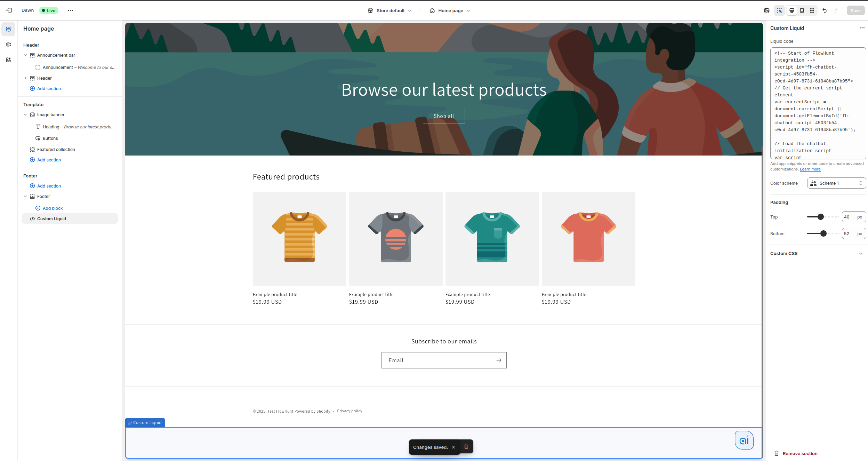Undo the last change
Screen dimensions: 868x461
coord(824,10)
